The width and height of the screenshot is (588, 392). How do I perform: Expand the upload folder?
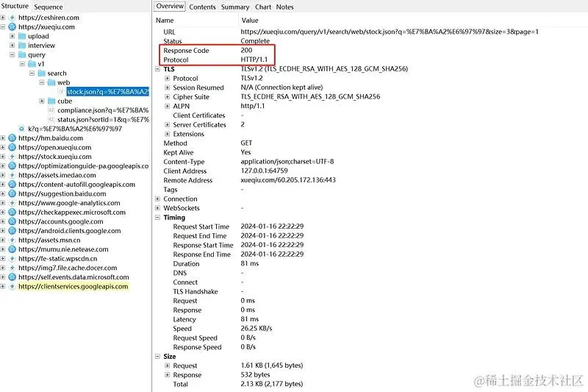[12, 36]
